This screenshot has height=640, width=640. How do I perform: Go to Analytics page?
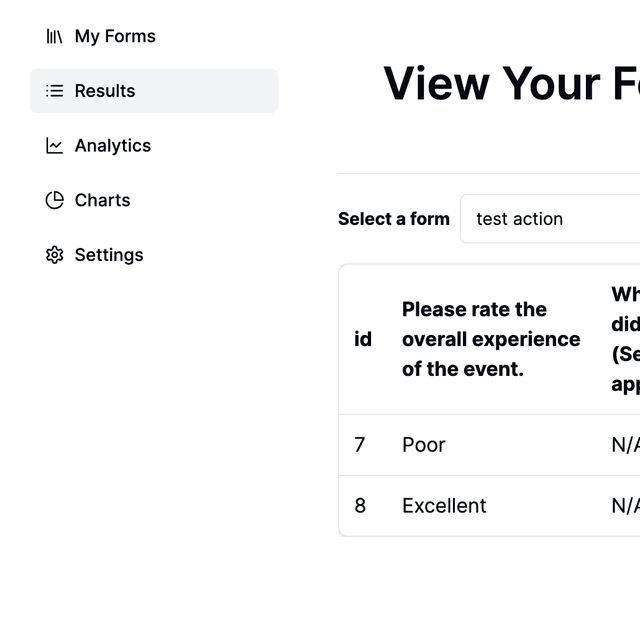tap(154, 146)
